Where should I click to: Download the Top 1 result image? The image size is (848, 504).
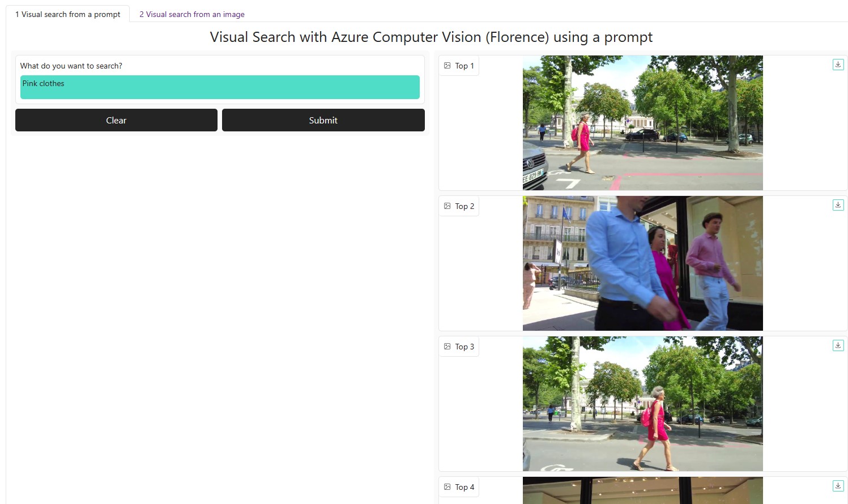[838, 65]
